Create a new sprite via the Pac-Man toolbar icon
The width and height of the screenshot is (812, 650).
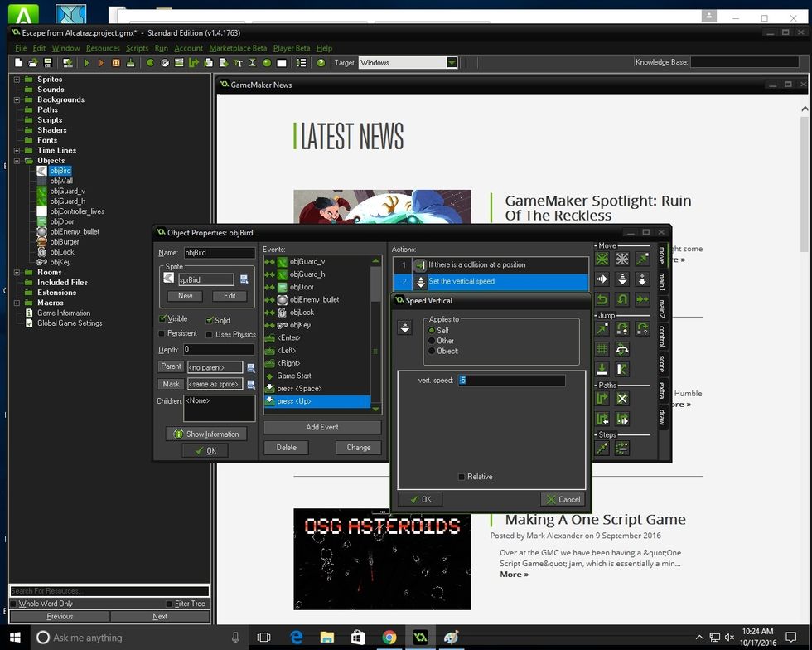pyautogui.click(x=150, y=63)
